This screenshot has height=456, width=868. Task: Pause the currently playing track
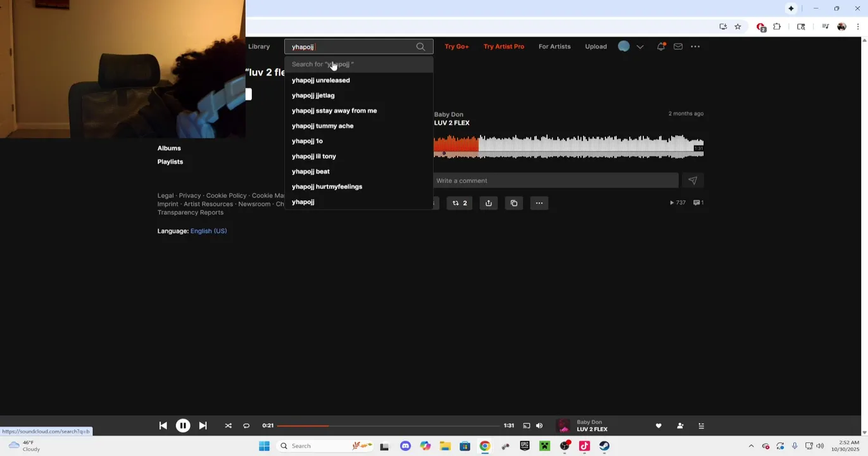coord(183,426)
